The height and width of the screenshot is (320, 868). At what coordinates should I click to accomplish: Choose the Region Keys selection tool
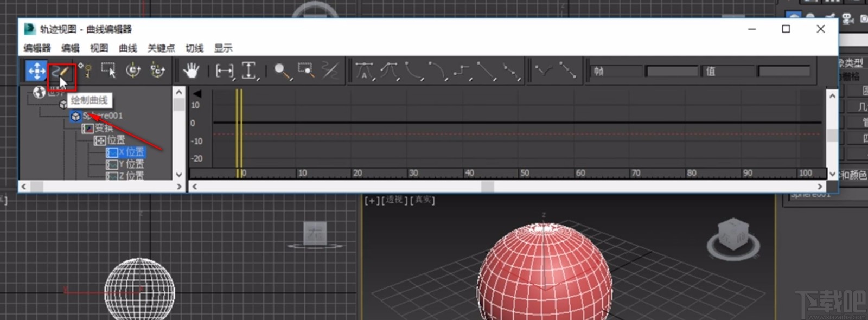(x=108, y=71)
